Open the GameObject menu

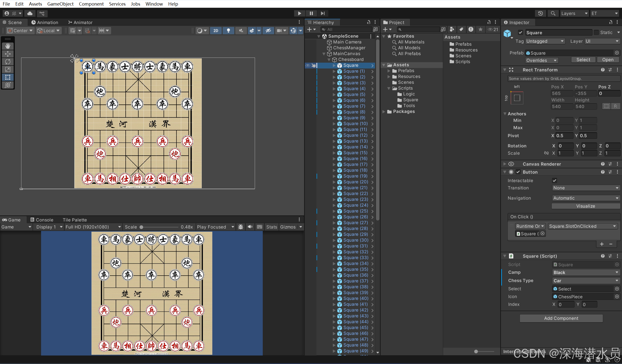point(60,4)
